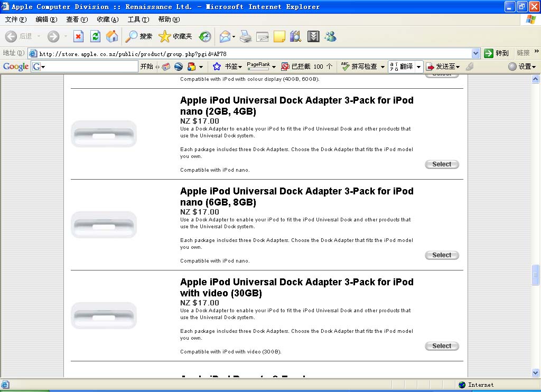The height and width of the screenshot is (392, 541).
Task: Click the Windows flag logo in the menu bar
Action: (x=530, y=20)
